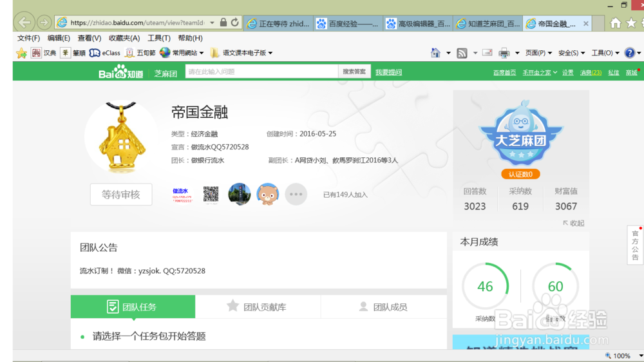This screenshot has height=362, width=644.
Task: Open the 五旬節 bookmark
Action: [x=140, y=53]
